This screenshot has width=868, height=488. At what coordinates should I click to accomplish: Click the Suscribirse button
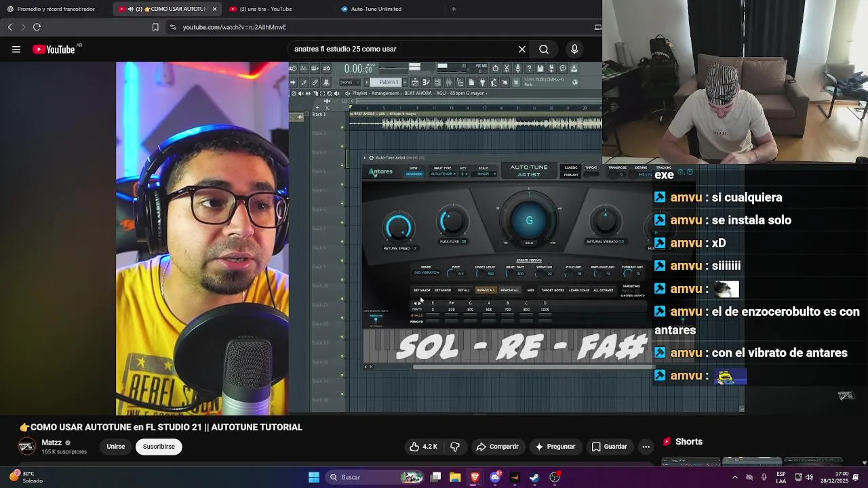pyautogui.click(x=159, y=447)
